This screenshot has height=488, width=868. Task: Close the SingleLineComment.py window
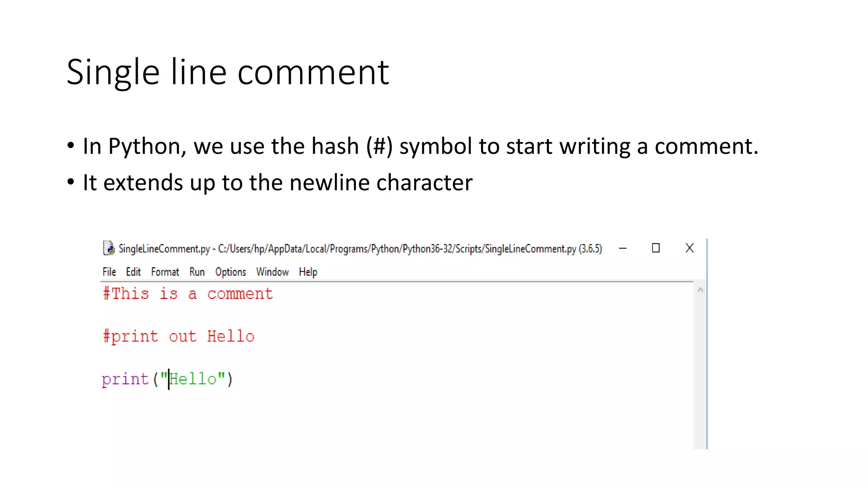690,248
